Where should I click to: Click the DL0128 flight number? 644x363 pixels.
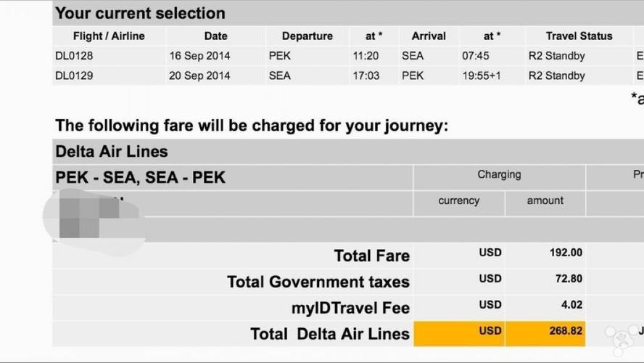point(75,56)
